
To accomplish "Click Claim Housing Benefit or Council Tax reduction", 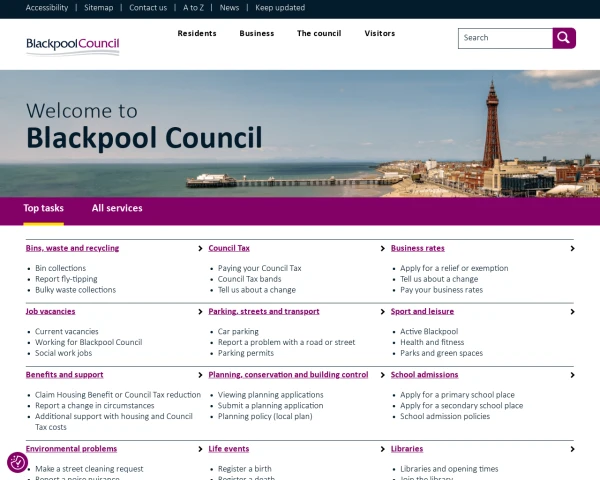I will (118, 394).
